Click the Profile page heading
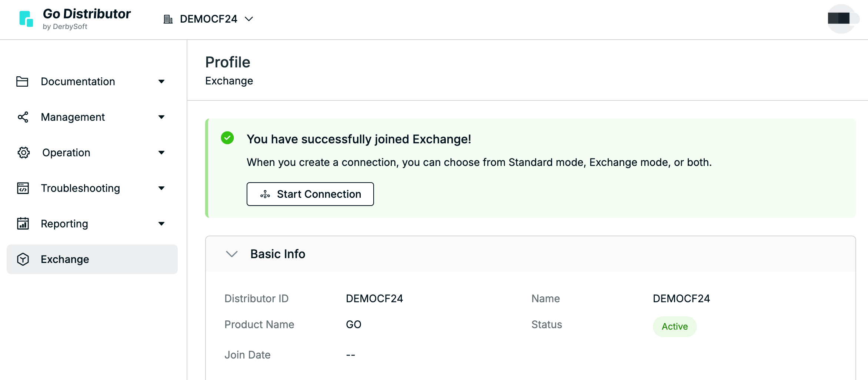 (228, 62)
